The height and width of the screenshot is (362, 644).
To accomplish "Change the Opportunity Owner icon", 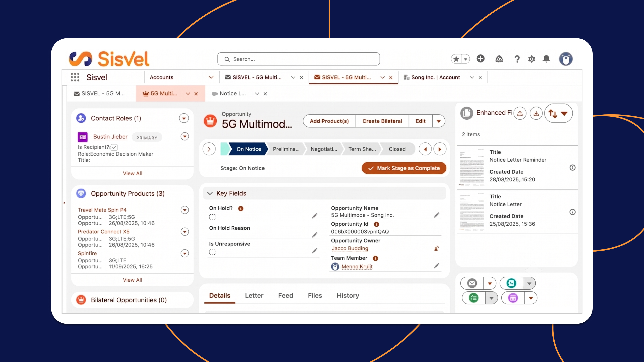I will point(437,248).
